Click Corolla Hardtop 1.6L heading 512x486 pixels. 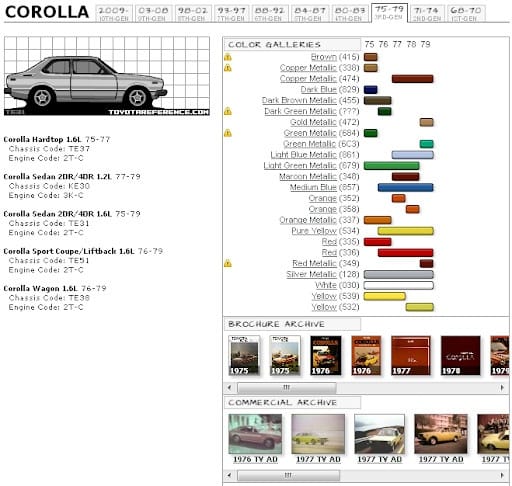click(42, 140)
